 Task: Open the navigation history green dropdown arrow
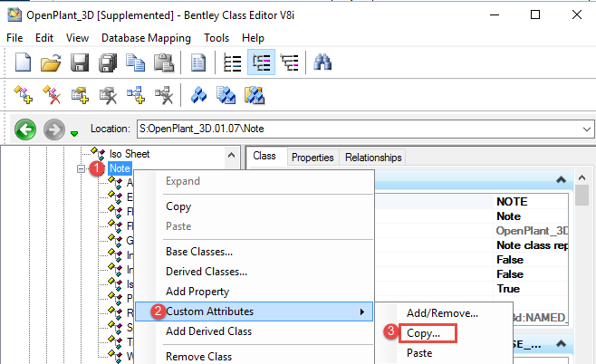[74, 133]
